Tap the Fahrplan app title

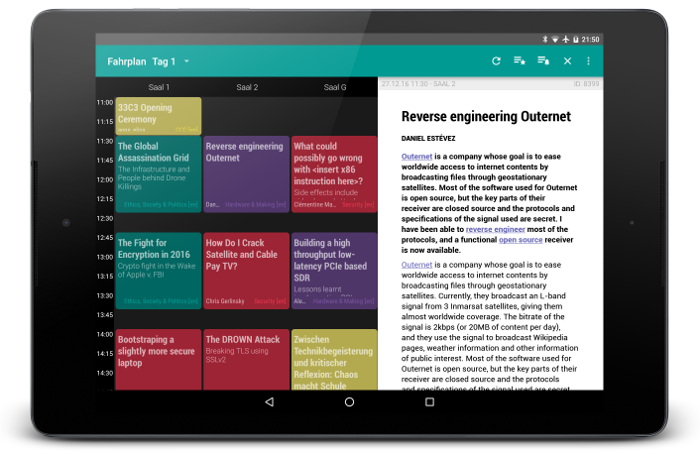tap(126, 62)
